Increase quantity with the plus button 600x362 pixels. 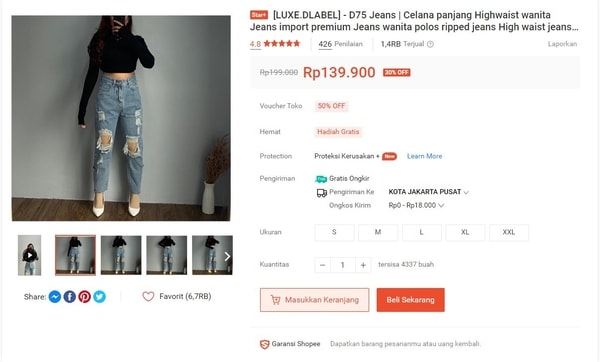click(x=363, y=265)
